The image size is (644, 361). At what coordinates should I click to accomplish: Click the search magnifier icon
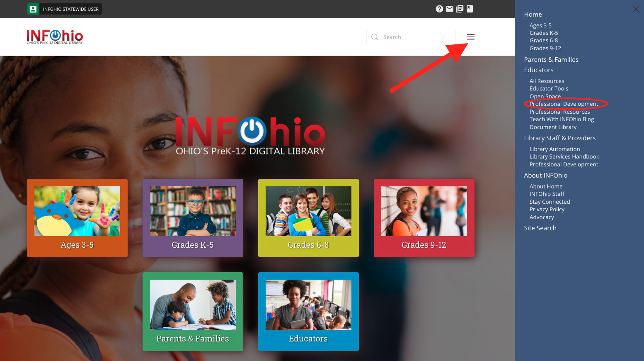[x=375, y=37]
